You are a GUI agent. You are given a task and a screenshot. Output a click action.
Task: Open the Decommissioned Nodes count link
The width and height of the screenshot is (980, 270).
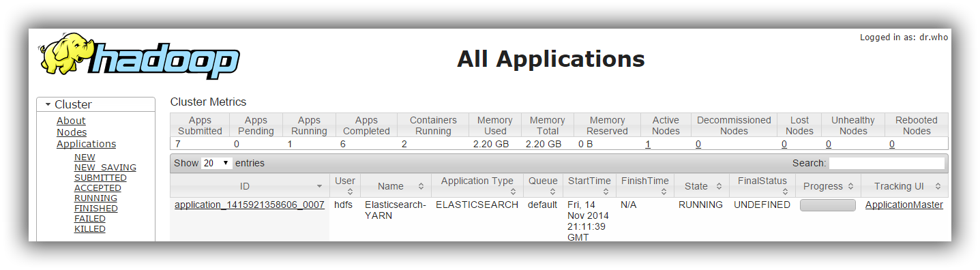(698, 144)
